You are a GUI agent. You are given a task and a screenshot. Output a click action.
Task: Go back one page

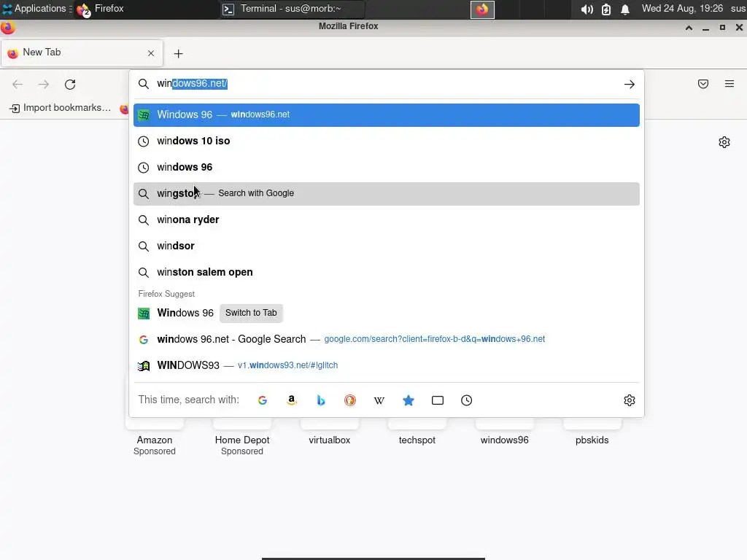click(x=18, y=85)
